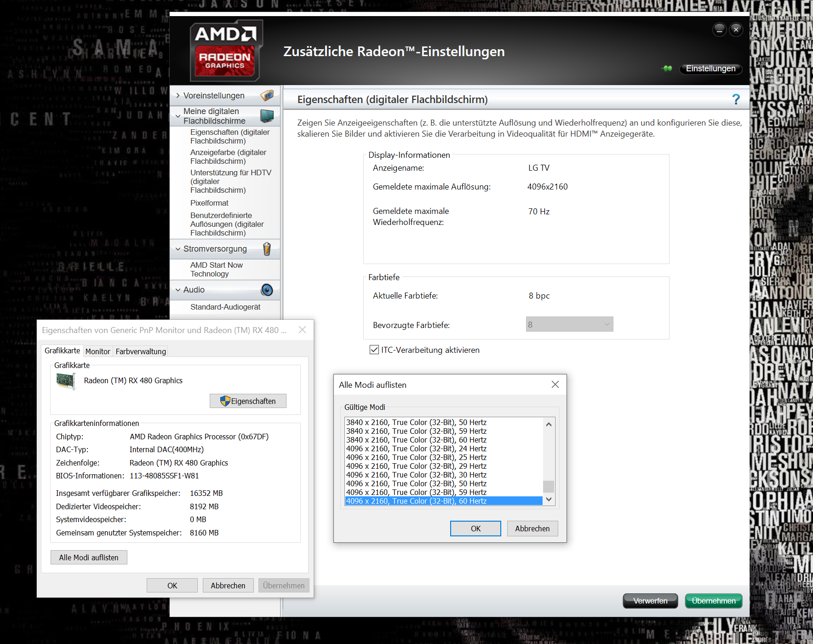Click the 8 bpc current color depth

pos(539,296)
